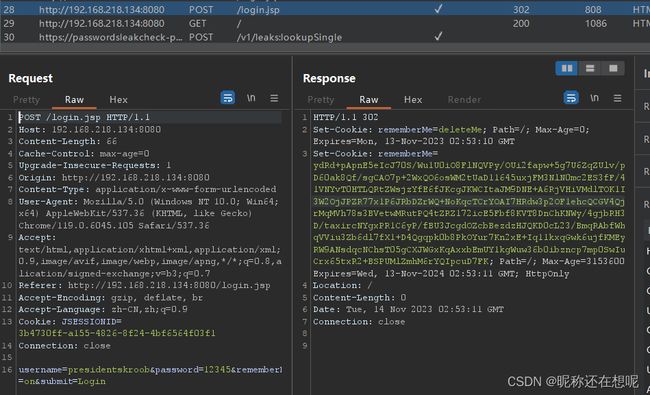
Task: Click status 200 cell in row 29
Action: coord(521,24)
